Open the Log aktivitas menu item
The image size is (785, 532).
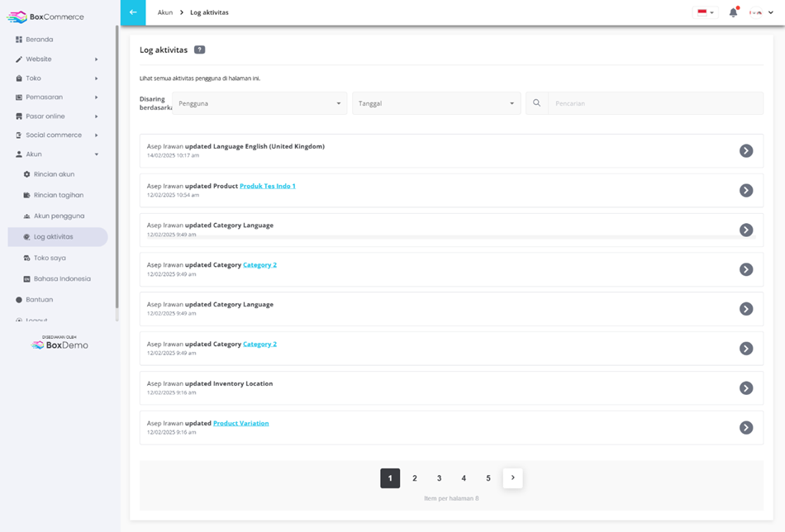tap(58, 237)
